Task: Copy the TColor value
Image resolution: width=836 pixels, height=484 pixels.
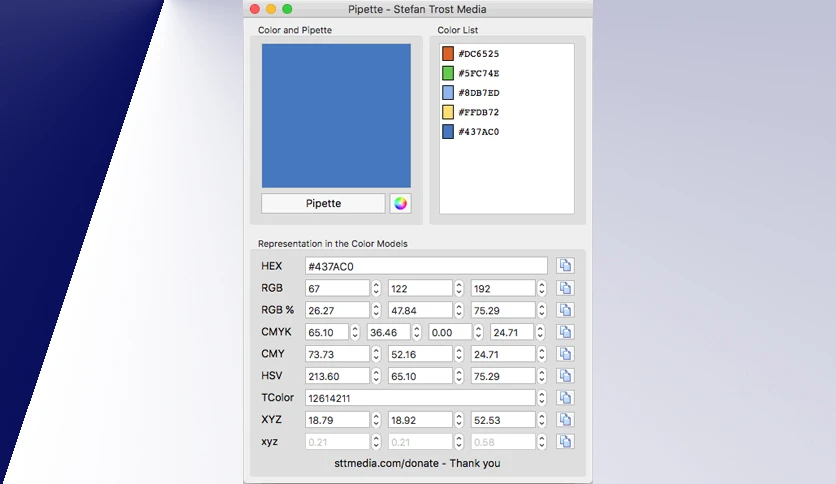Action: click(x=565, y=397)
